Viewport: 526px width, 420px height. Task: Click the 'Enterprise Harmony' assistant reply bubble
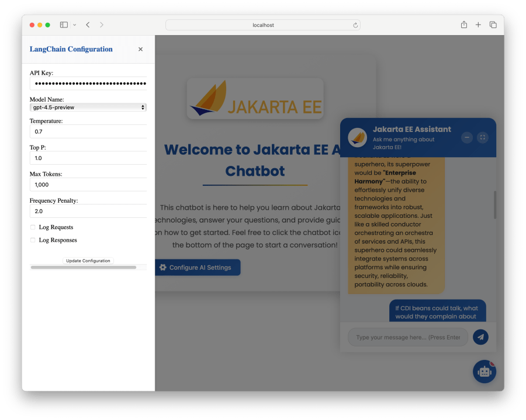[x=396, y=224]
